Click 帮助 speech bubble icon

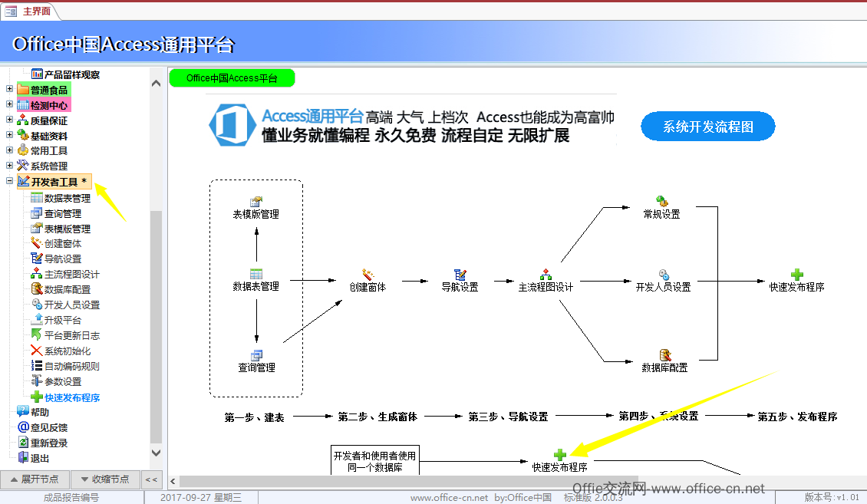pos(23,411)
